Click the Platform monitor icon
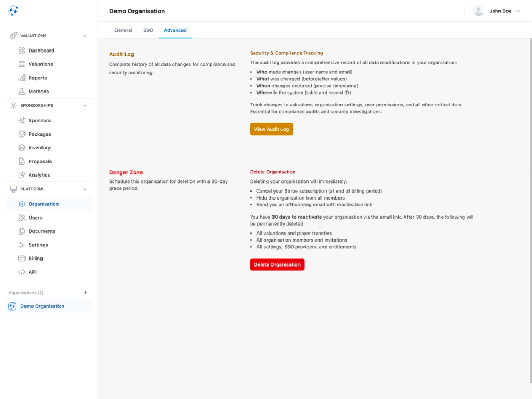 (14, 189)
